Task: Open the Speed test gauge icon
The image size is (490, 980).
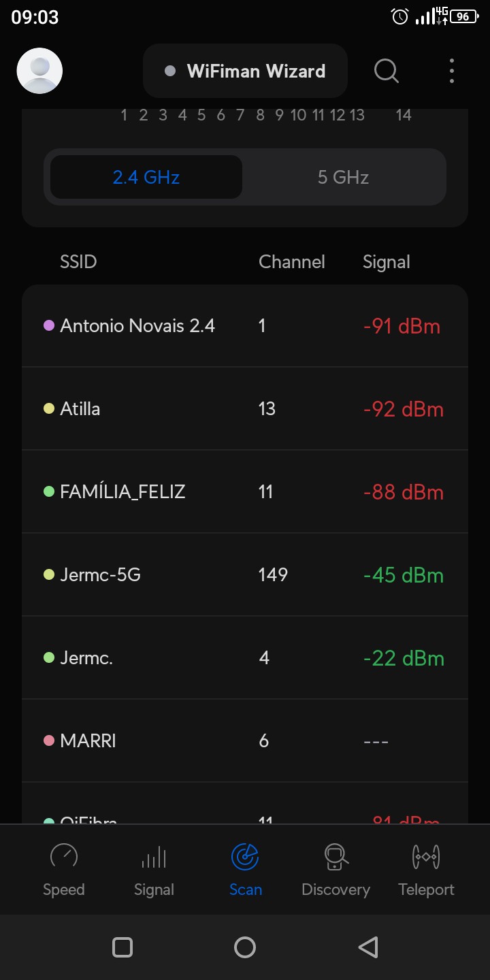Action: pos(64,856)
